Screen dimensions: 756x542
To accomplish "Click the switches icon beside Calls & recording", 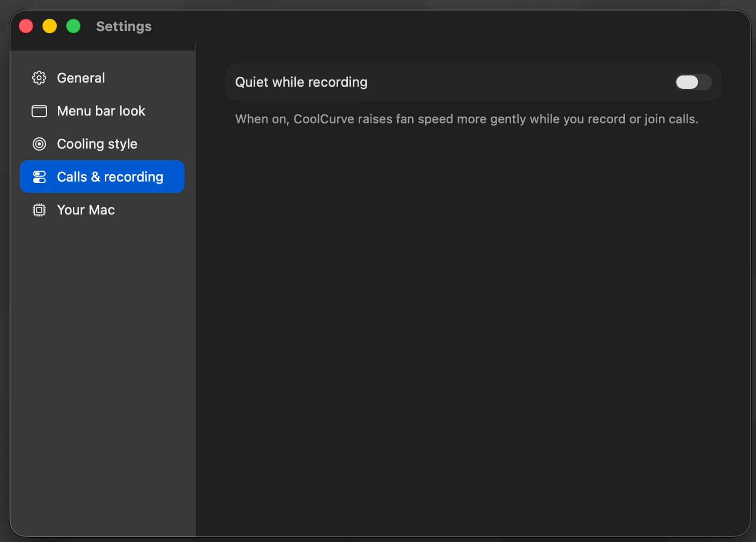I will tap(39, 177).
